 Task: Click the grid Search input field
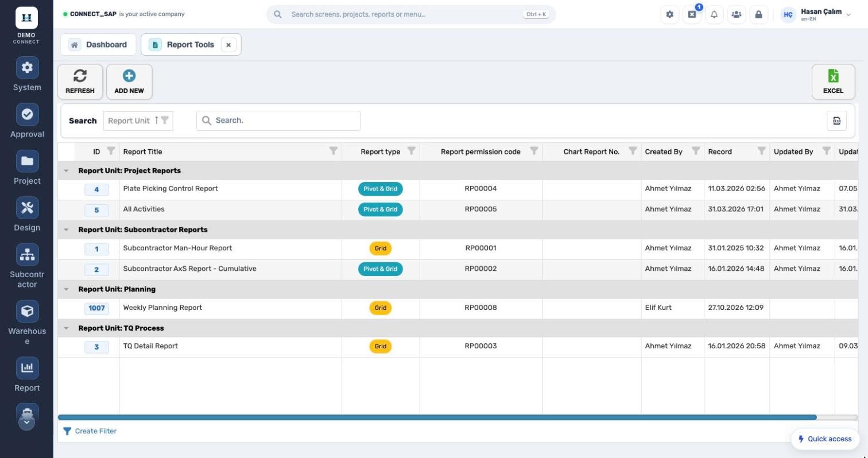(x=278, y=121)
